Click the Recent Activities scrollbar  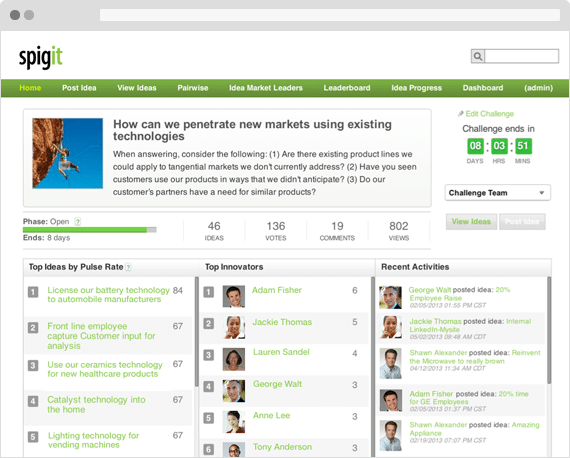click(549, 330)
